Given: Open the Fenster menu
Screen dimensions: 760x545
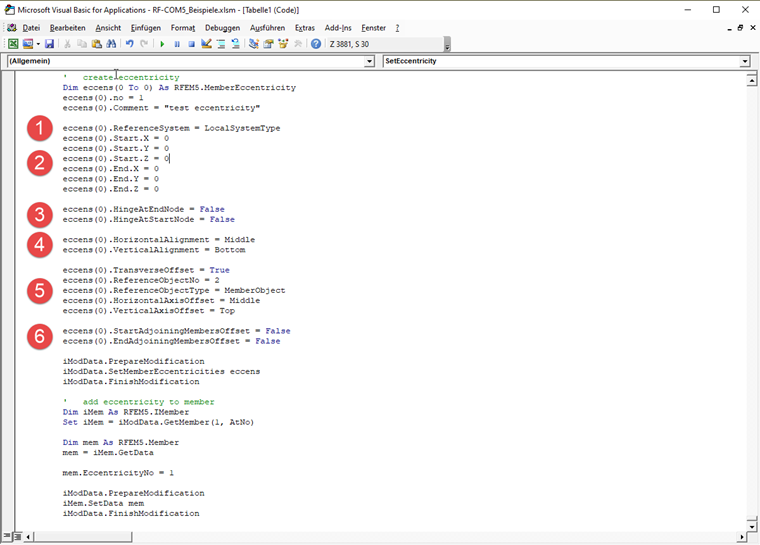Looking at the screenshot, I should [x=373, y=28].
